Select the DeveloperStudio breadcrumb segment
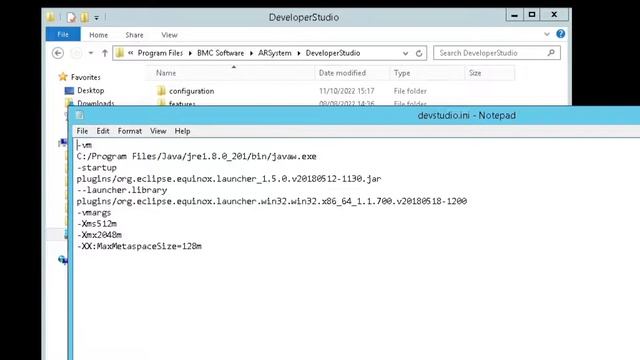The image size is (640, 360). [333, 53]
